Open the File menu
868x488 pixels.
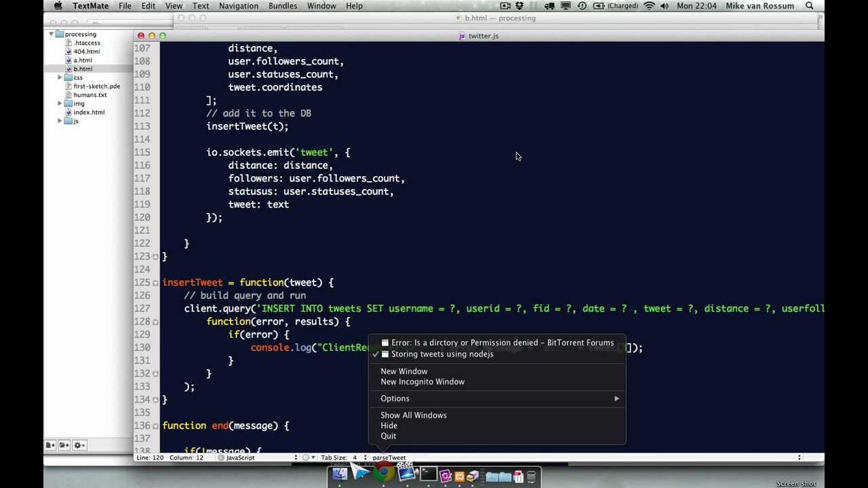[125, 5]
